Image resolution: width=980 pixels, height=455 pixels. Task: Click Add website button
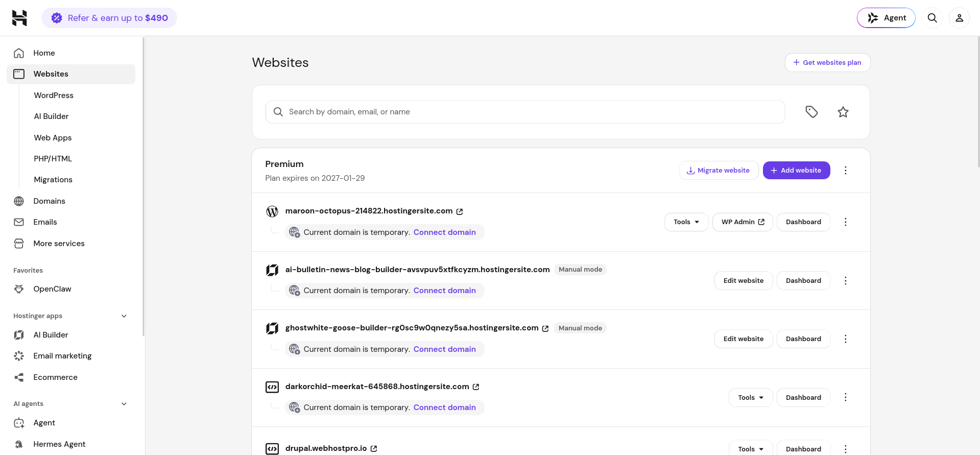[x=796, y=171]
